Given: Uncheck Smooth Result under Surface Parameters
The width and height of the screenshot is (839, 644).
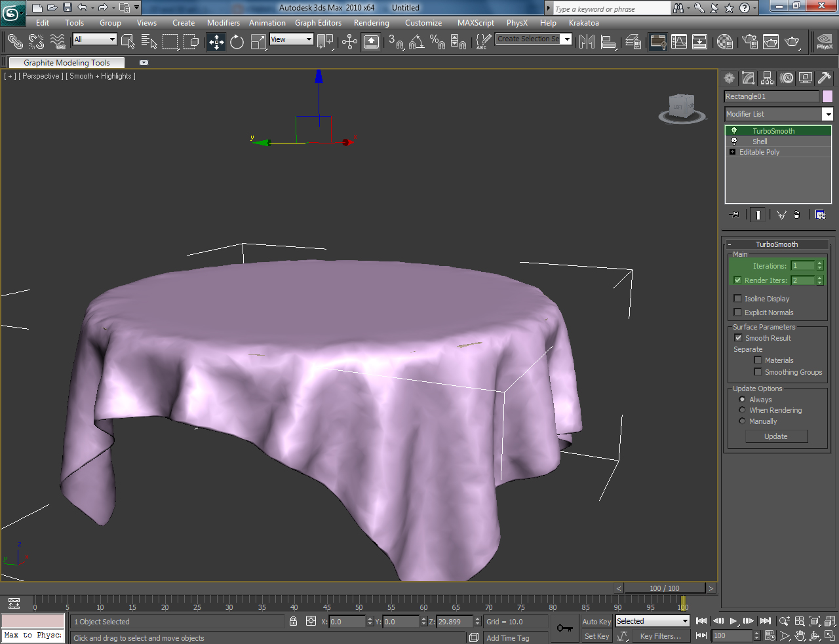Looking at the screenshot, I should point(738,338).
